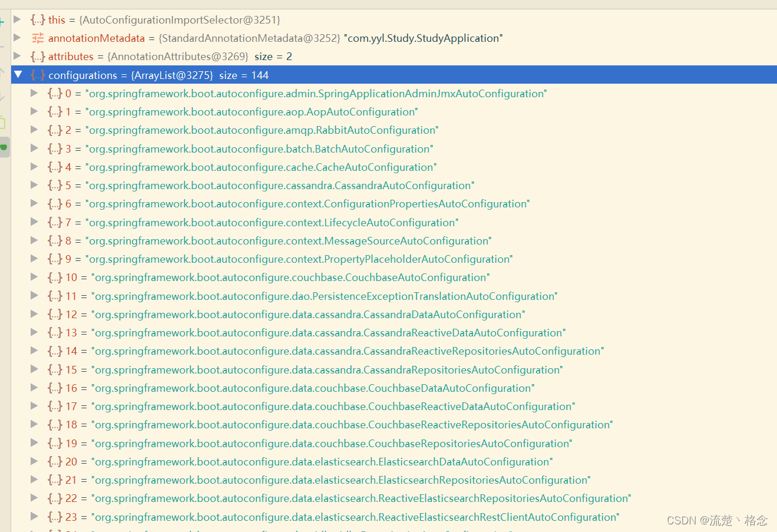Screen dimensions: 777x532
Task: Select the aop.AopAutoConfiguration string value
Action: 252,112
